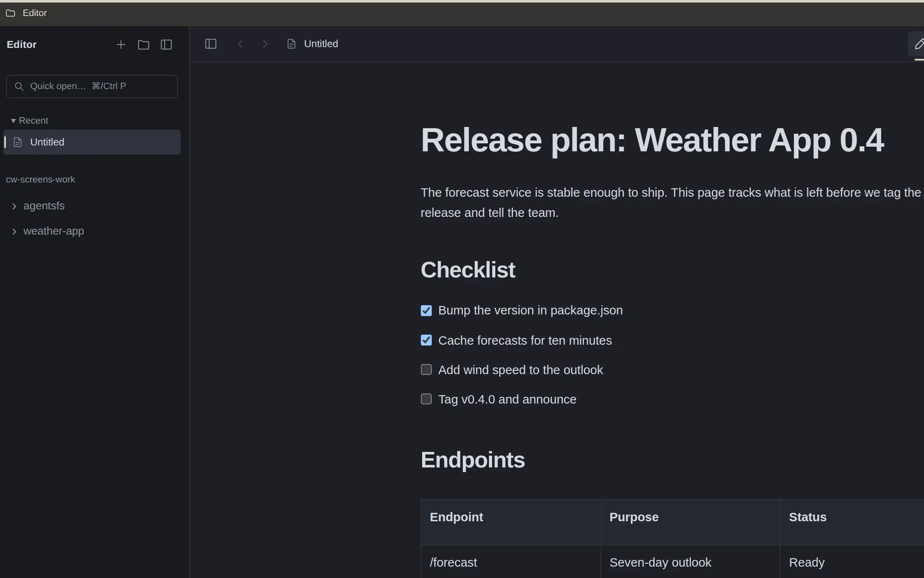924x578 pixels.
Task: Go back with left arrow
Action: pos(240,44)
